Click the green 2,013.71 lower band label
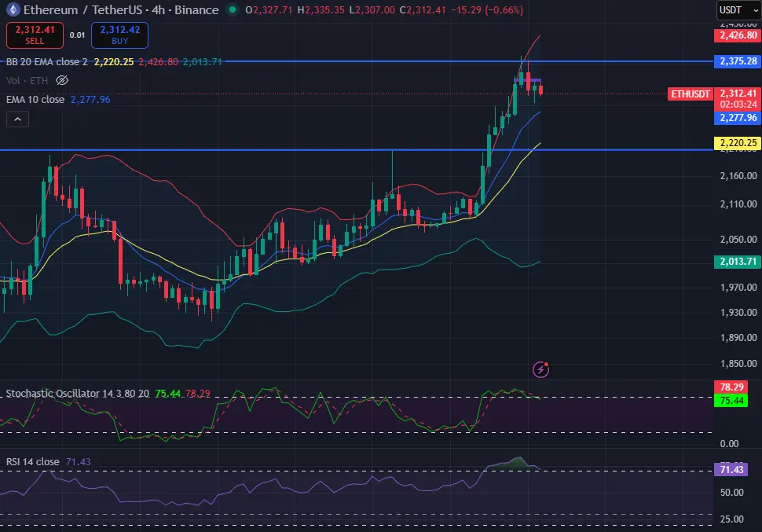Screen dimensions: 762x532 pos(737,262)
